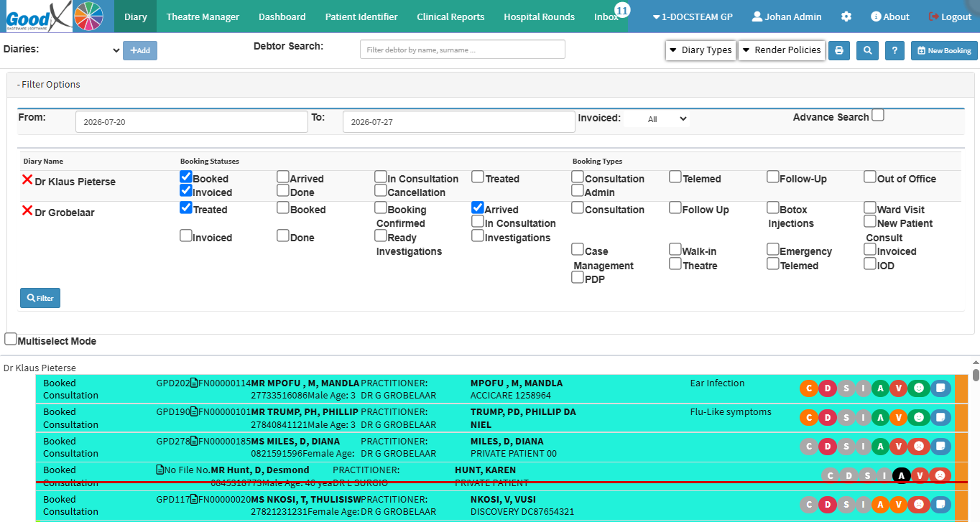Enable Multiselect Mode checkbox
Image resolution: width=980 pixels, height=522 pixels.
(x=11, y=339)
